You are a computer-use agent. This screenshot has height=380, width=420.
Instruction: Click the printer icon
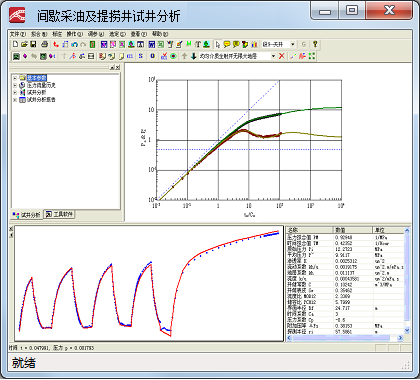(x=44, y=44)
